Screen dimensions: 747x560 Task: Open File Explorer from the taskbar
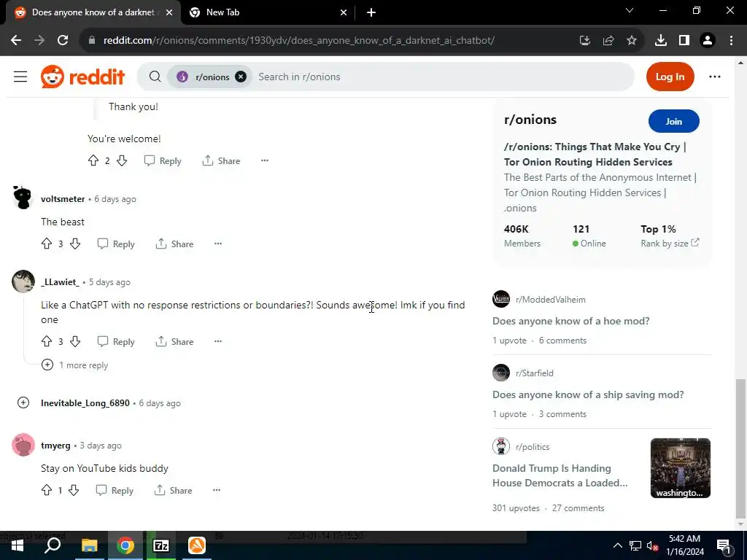click(x=89, y=545)
